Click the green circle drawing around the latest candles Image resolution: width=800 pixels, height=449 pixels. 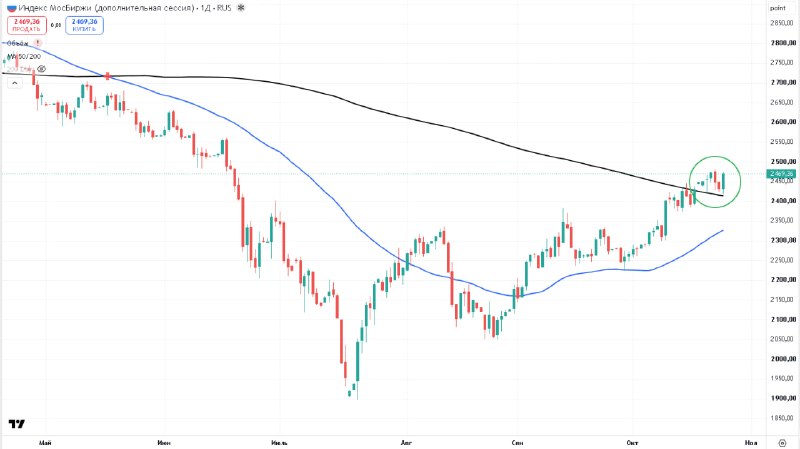tap(715, 182)
